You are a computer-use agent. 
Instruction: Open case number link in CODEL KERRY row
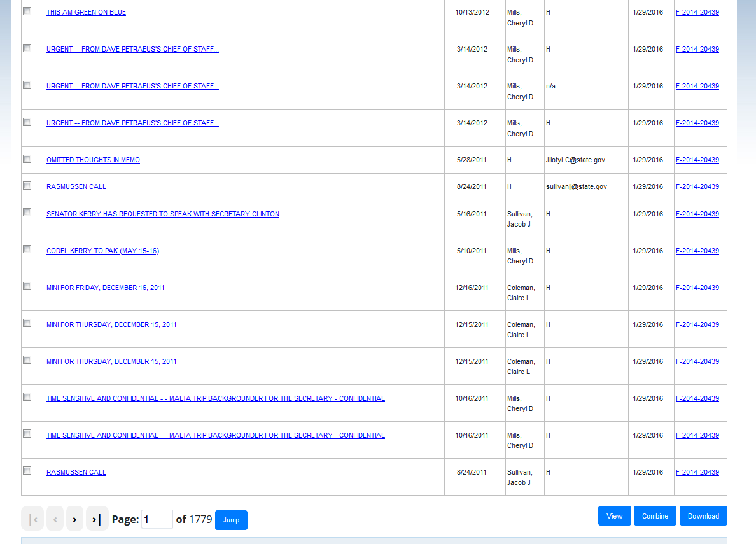click(697, 251)
